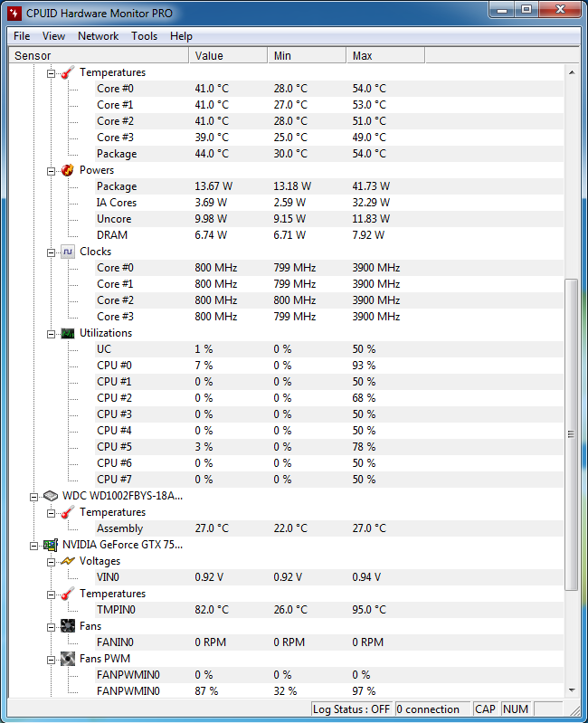Open the Tools menu
Screen dimensions: 588x723
tap(144, 36)
